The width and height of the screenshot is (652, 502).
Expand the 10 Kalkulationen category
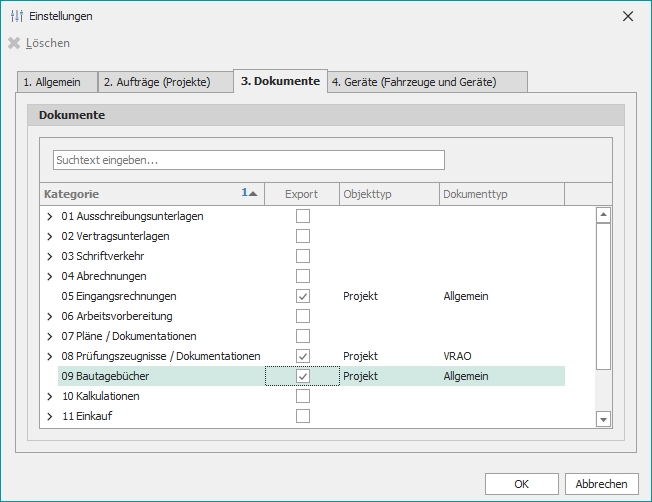[x=50, y=396]
